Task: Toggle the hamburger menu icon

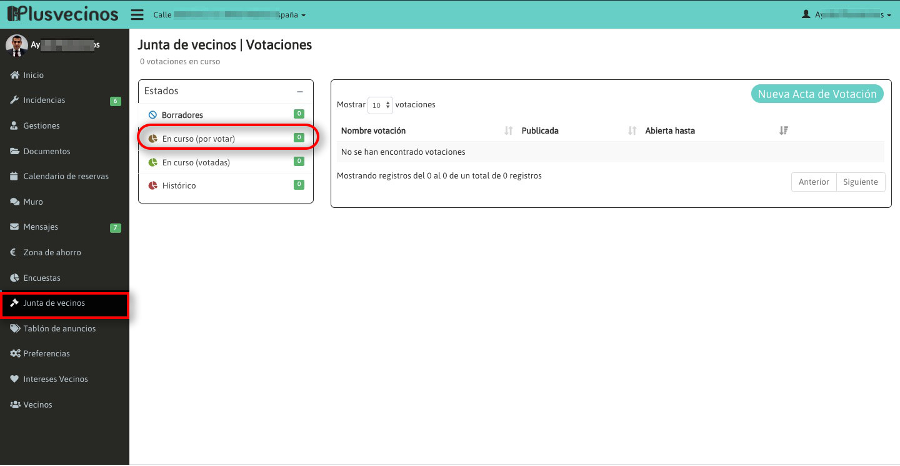Action: point(137,14)
